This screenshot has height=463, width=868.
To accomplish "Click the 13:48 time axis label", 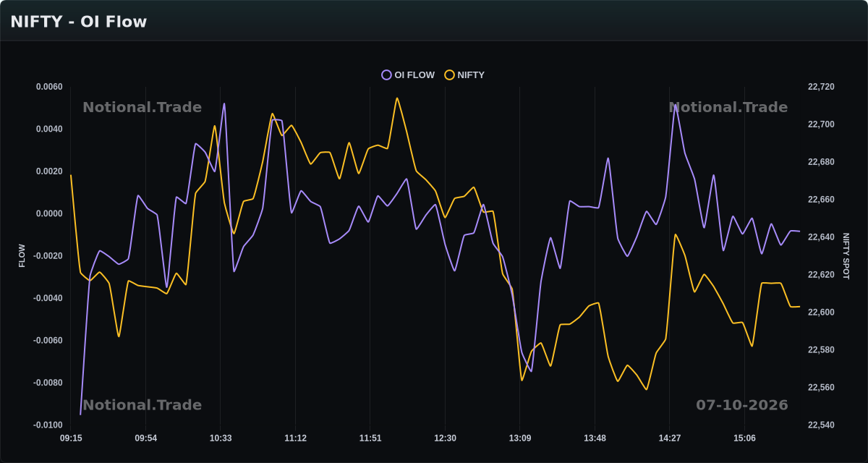I will (x=595, y=438).
